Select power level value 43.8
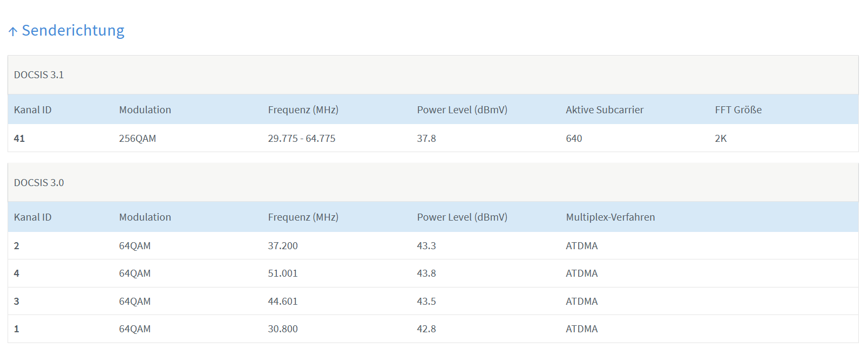Image resolution: width=868 pixels, height=356 pixels. point(426,273)
